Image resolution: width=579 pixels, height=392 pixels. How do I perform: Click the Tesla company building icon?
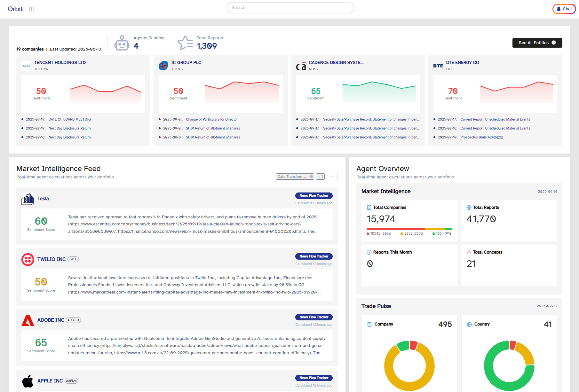point(28,199)
